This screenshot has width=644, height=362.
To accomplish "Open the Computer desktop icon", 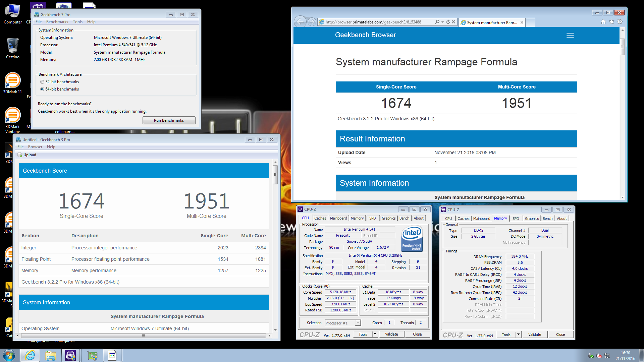I will pos(13,13).
